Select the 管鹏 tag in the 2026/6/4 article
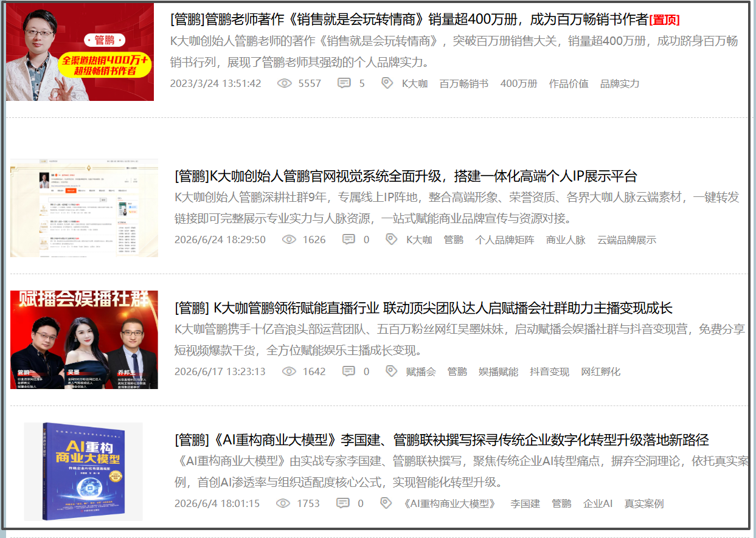 [x=561, y=504]
